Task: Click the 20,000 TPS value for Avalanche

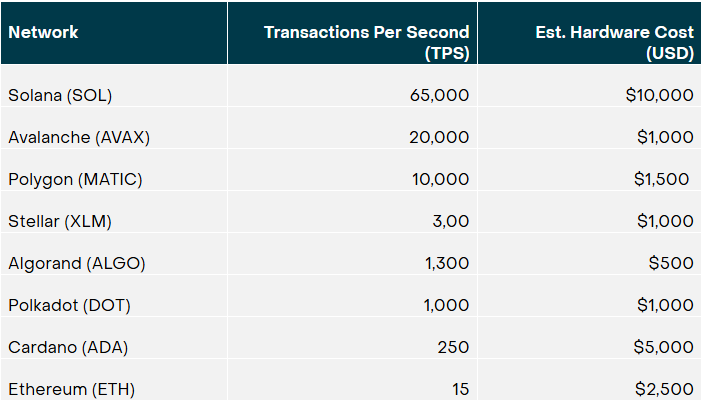Action: coord(439,137)
